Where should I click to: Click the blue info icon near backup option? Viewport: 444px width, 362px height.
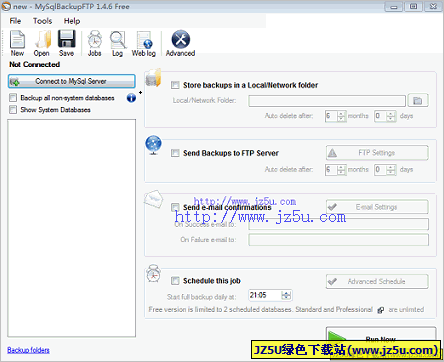131,98
